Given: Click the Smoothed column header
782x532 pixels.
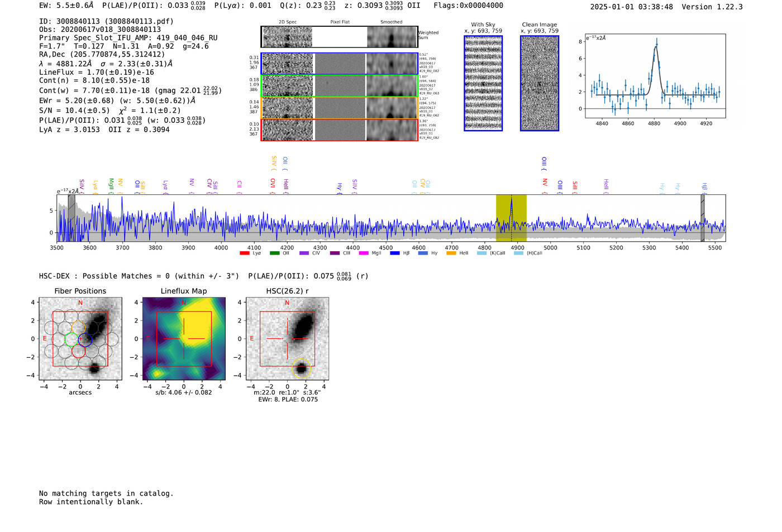Looking at the screenshot, I should [392, 22].
